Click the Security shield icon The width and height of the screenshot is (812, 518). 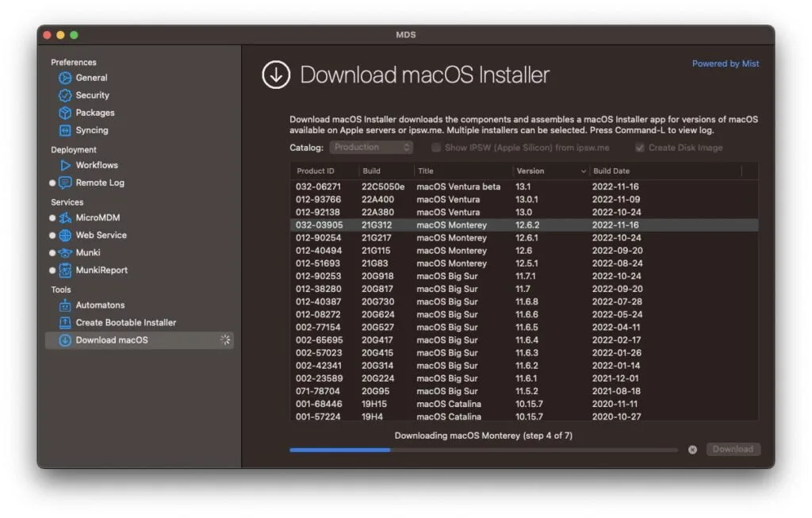tap(65, 95)
